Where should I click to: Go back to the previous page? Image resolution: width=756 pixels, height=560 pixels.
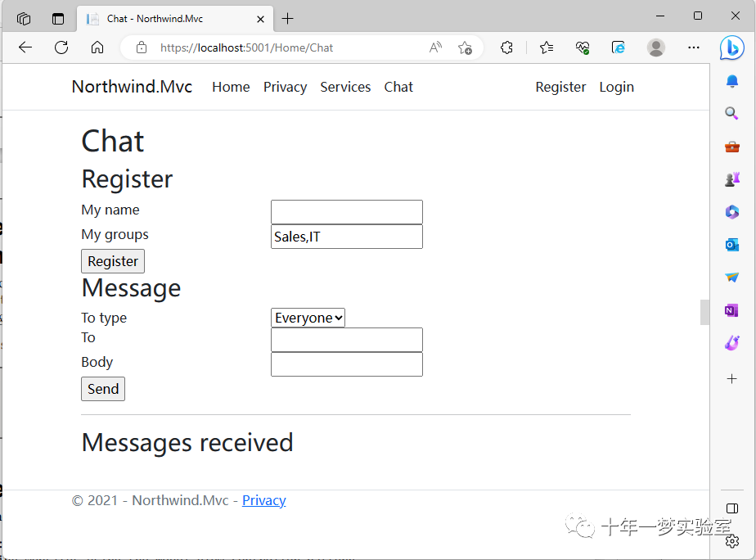click(25, 47)
